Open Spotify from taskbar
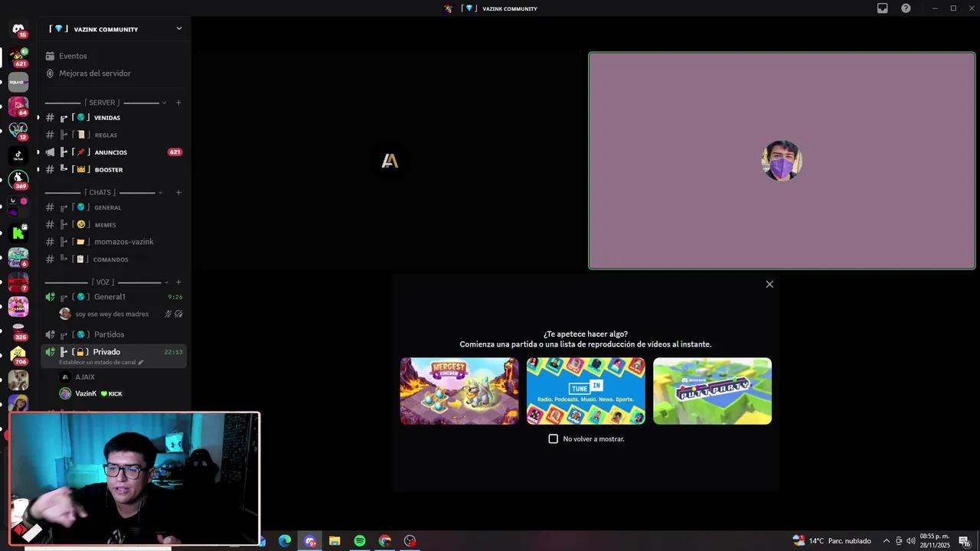Screen dimensions: 980x551 [360, 541]
